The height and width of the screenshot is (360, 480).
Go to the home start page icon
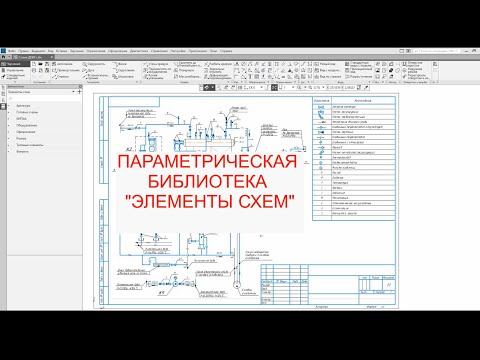(3, 57)
